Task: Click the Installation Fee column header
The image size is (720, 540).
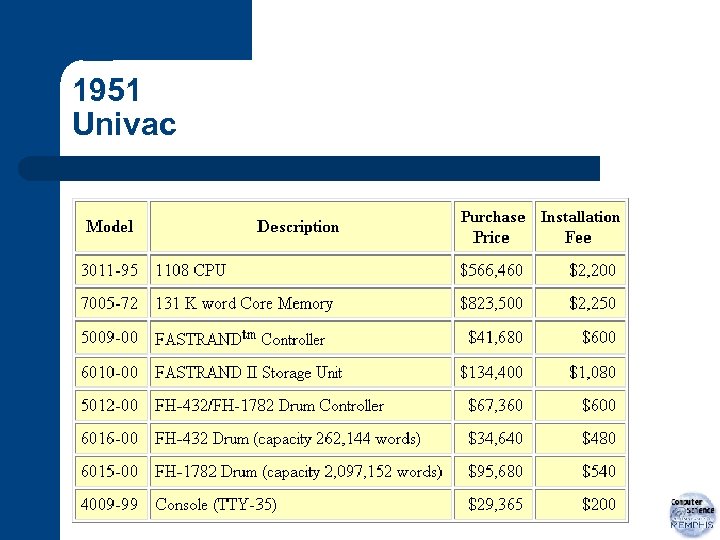Action: (580, 227)
